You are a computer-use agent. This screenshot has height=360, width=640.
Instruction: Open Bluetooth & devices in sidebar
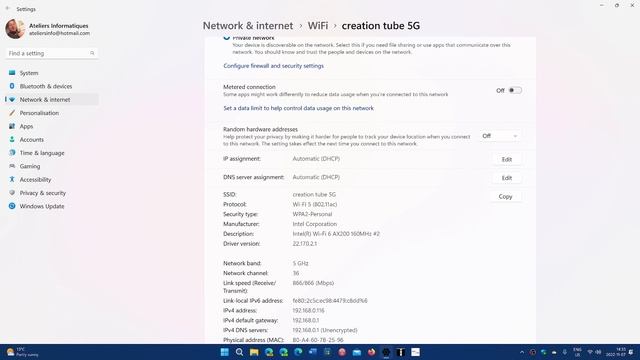[x=46, y=87]
